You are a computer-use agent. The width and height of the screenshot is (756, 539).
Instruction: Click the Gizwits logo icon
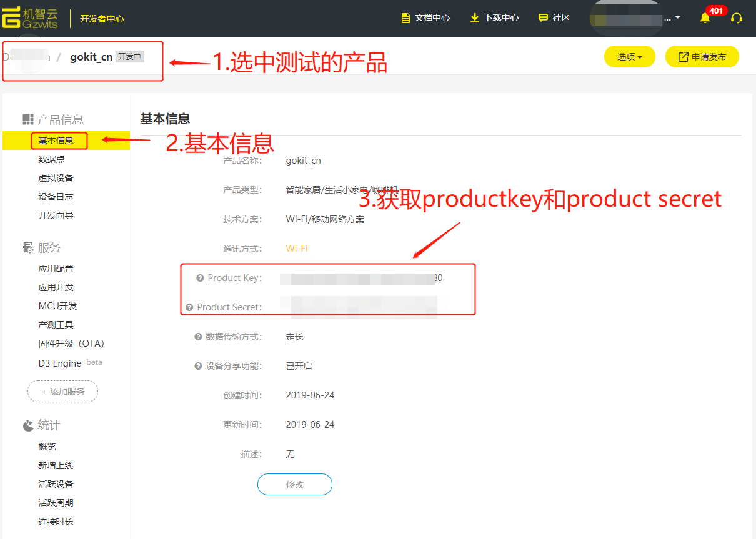(11, 18)
